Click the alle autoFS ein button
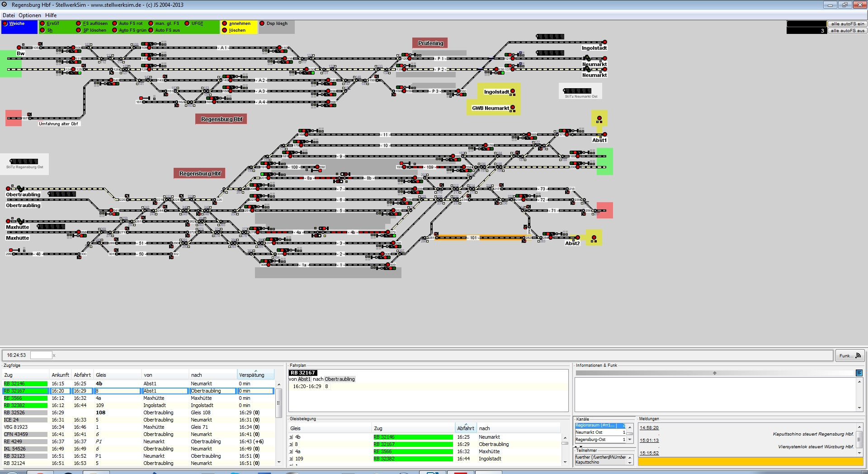 coord(847,24)
